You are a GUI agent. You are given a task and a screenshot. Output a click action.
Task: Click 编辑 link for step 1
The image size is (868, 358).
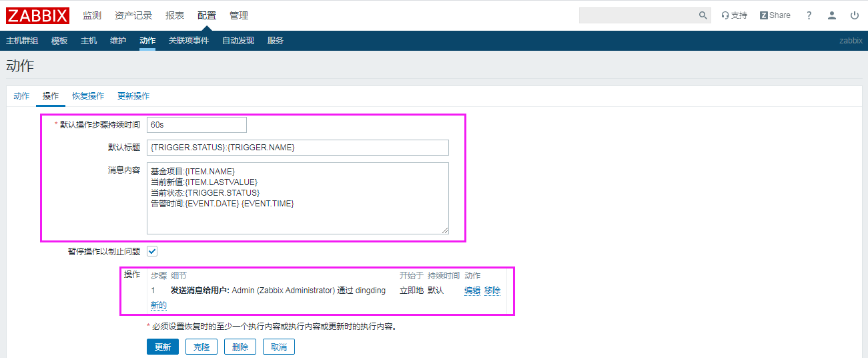point(472,291)
